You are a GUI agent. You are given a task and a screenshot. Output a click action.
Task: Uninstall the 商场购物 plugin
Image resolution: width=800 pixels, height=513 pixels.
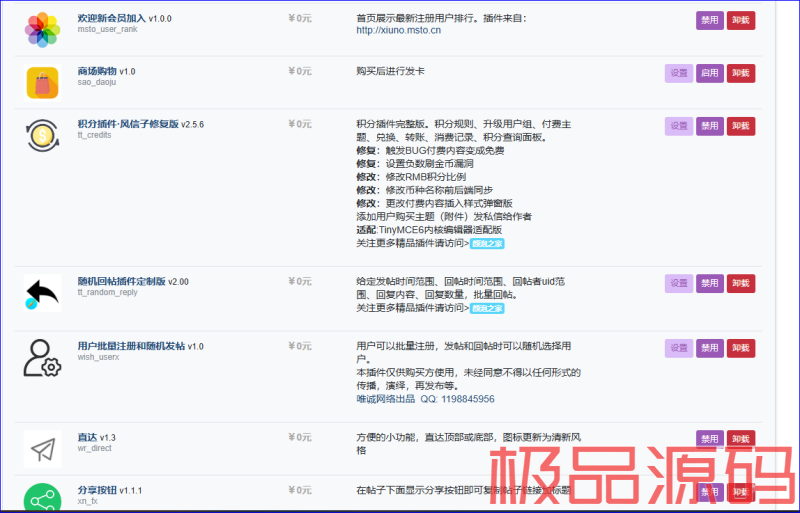[741, 73]
